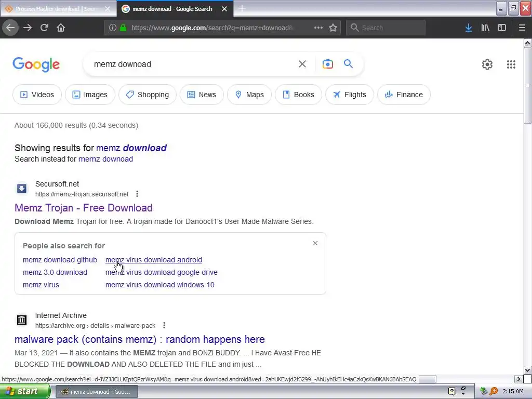532x399 pixels.
Task: View the secure connection padlock
Action: click(x=123, y=28)
